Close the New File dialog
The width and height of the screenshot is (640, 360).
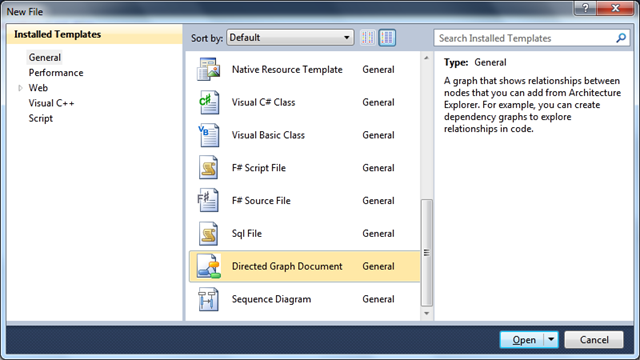point(616,8)
